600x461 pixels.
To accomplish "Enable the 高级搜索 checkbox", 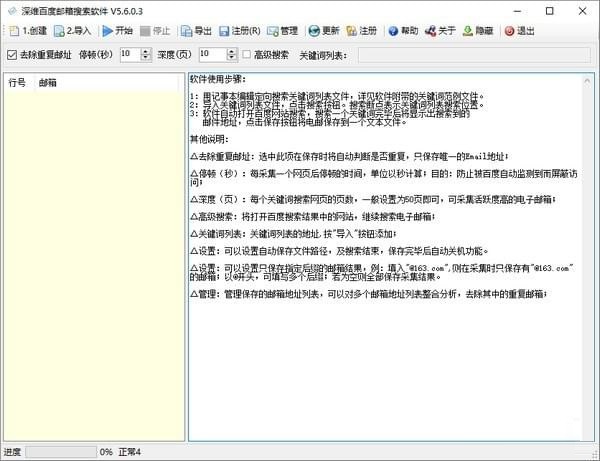I will click(248, 54).
